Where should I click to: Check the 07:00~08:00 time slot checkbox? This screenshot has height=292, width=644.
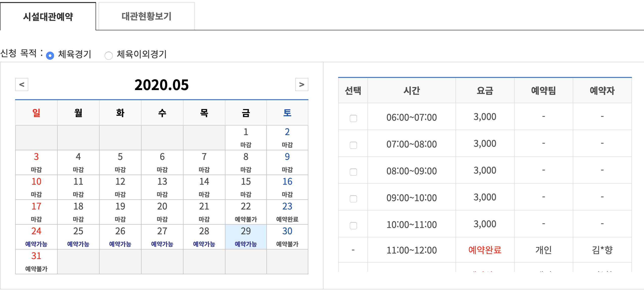click(x=353, y=145)
